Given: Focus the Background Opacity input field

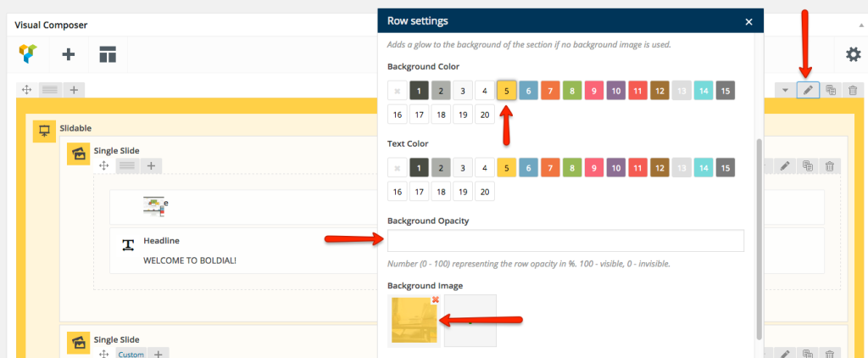Looking at the screenshot, I should (x=565, y=241).
